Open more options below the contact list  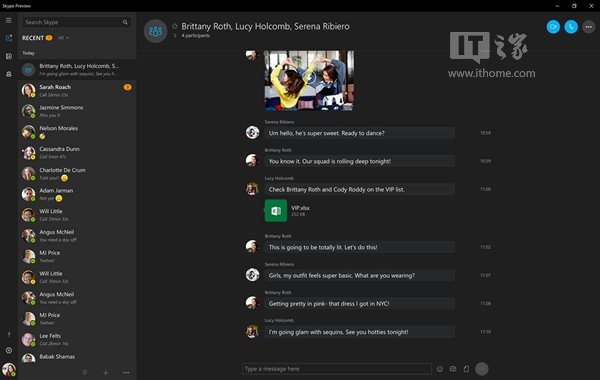[126, 372]
